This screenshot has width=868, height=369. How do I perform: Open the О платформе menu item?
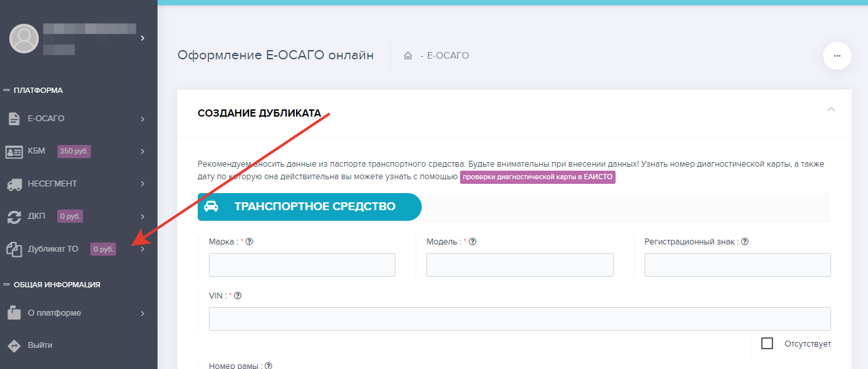coord(54,313)
